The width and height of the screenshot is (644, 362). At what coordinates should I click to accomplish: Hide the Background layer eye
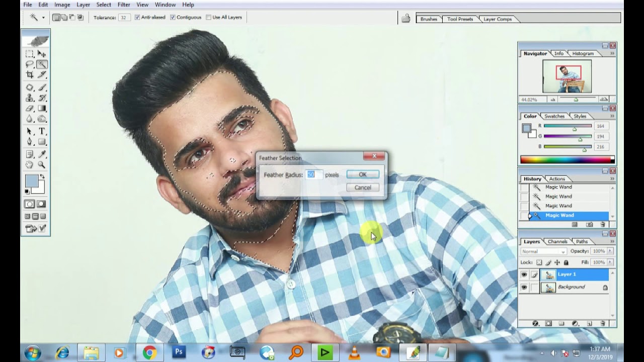(524, 287)
